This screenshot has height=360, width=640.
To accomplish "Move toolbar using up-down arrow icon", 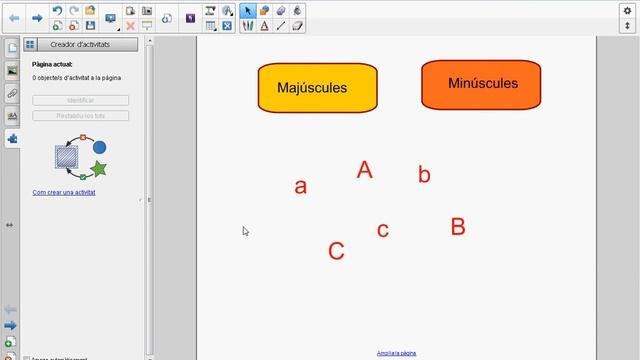I will [x=627, y=26].
